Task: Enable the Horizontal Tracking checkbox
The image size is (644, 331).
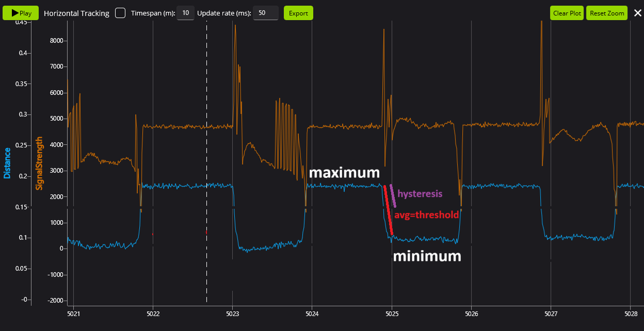Action: [x=120, y=13]
